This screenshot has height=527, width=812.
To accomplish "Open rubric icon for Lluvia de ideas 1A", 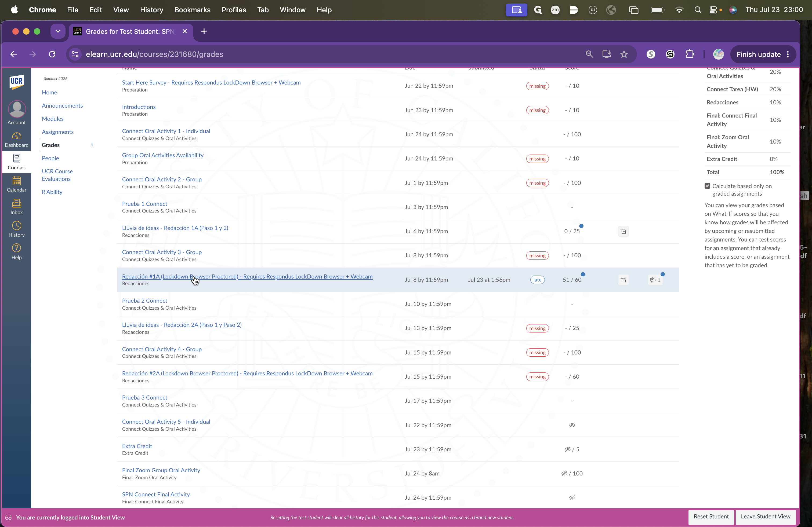I will tap(623, 232).
